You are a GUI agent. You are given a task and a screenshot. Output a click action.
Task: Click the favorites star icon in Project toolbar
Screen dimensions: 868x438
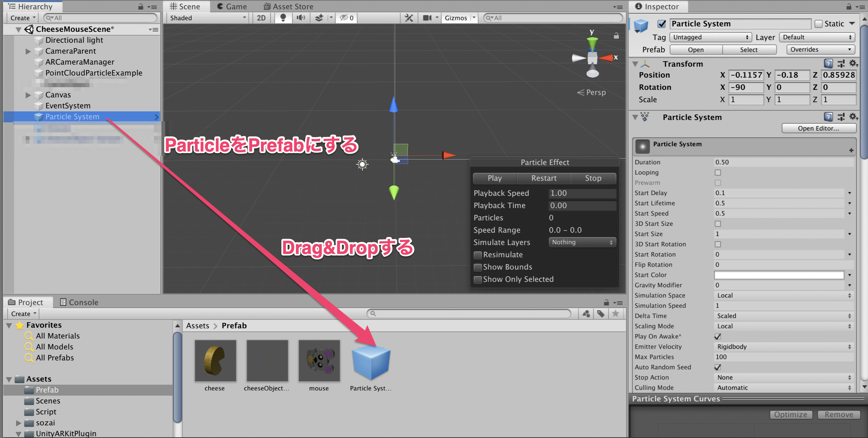point(616,314)
